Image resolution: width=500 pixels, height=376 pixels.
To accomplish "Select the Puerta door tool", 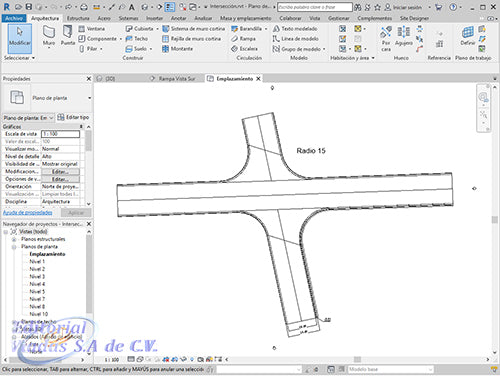I will click(68, 36).
